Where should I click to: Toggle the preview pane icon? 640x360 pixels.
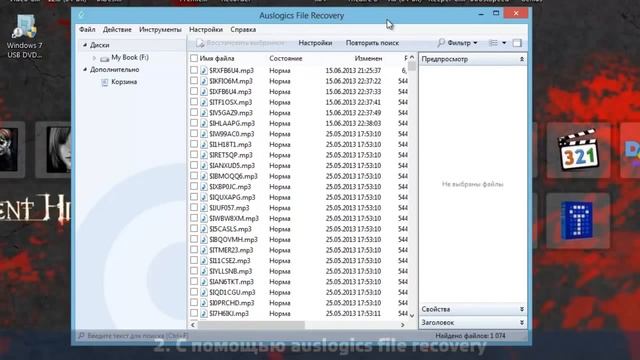(517, 43)
